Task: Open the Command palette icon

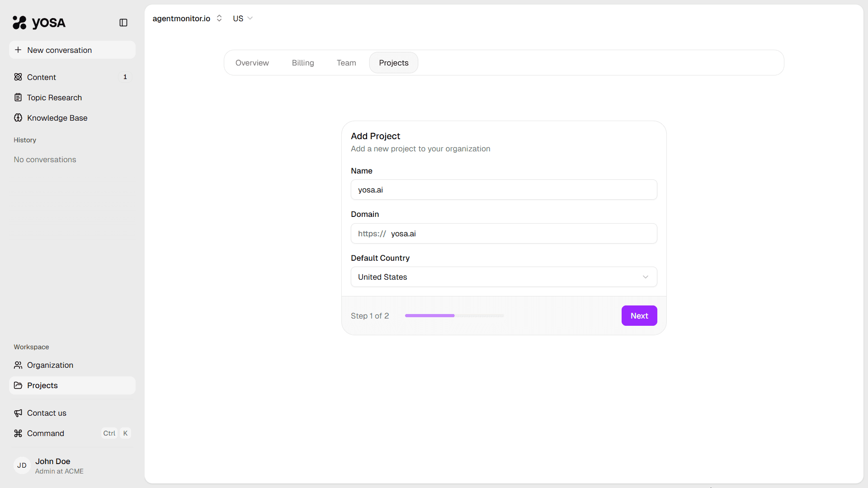Action: pos(18,433)
